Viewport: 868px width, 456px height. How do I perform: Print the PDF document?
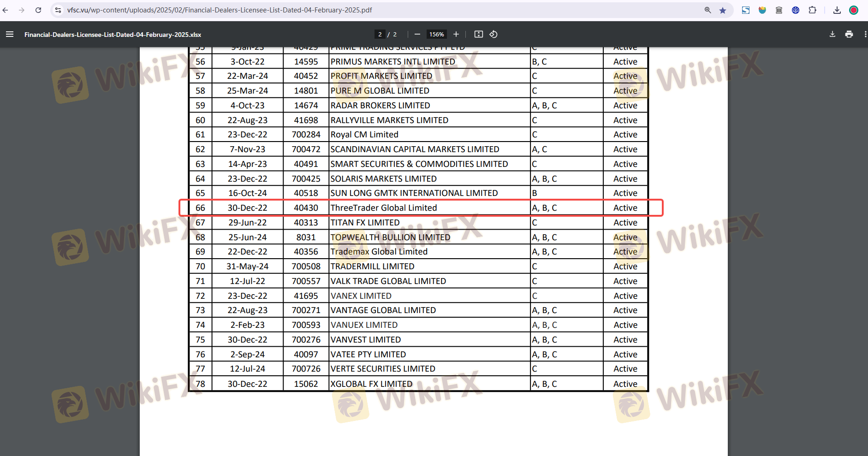(x=849, y=34)
